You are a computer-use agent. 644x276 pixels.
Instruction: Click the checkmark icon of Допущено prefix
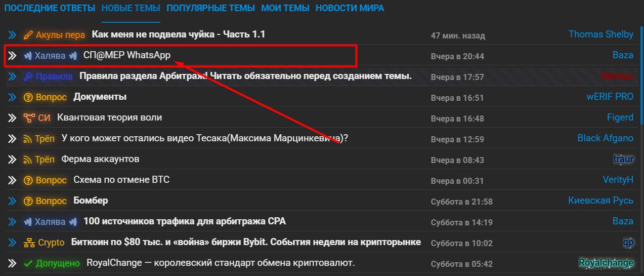pos(28,264)
